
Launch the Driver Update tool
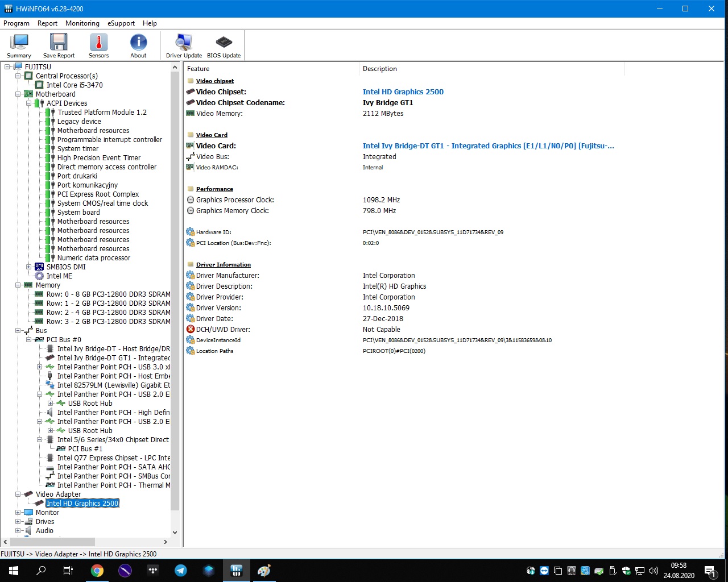click(184, 45)
